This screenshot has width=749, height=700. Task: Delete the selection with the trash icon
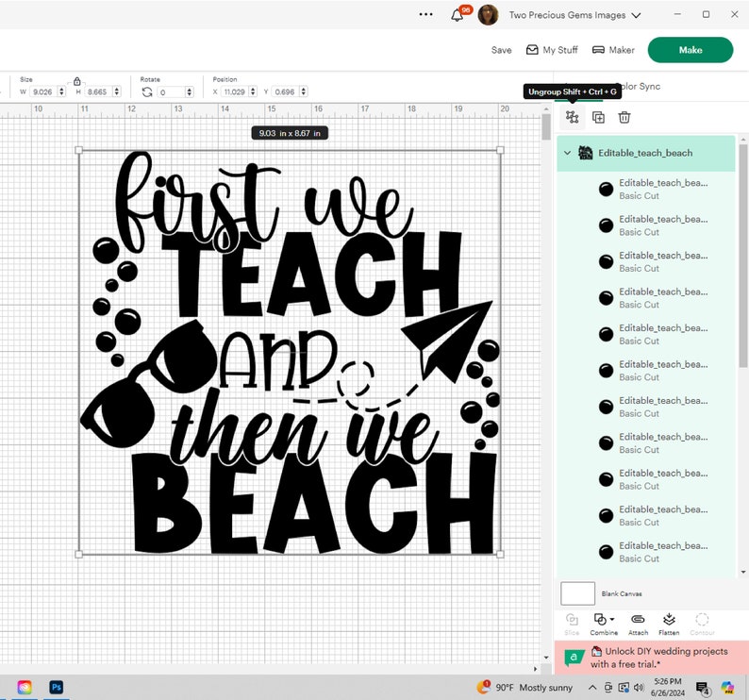point(624,117)
